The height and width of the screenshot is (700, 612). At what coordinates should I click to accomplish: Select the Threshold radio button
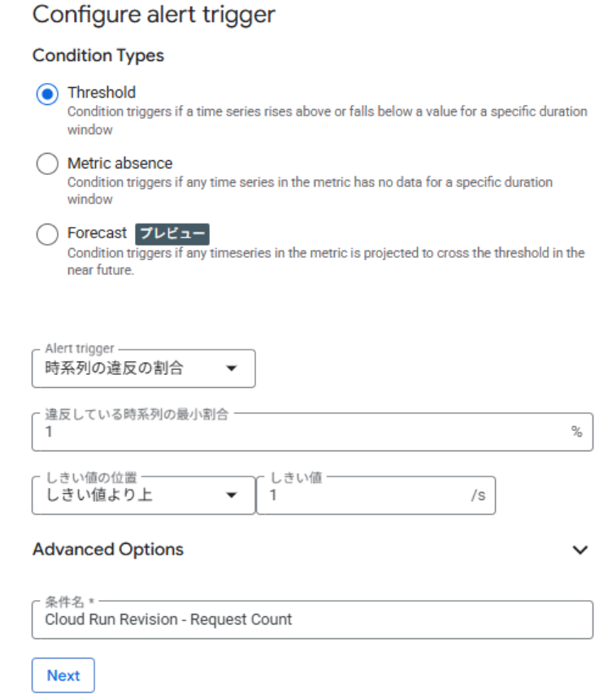point(48,93)
